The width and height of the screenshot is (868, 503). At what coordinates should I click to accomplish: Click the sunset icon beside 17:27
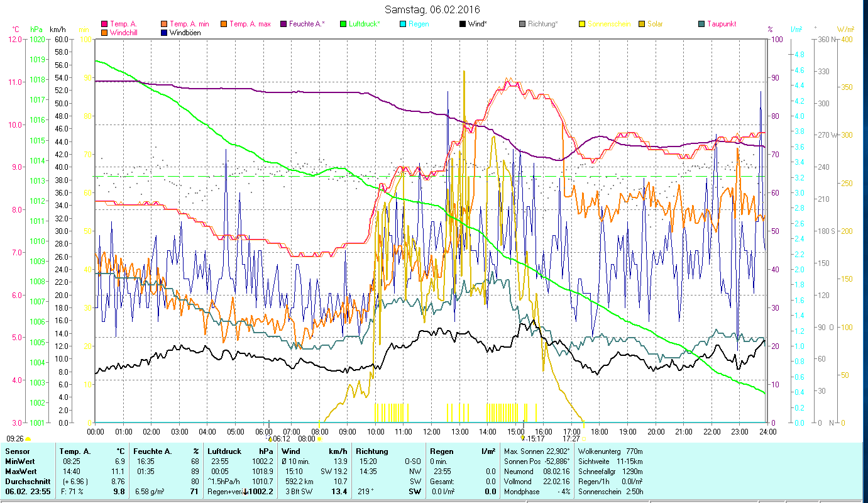(x=583, y=439)
